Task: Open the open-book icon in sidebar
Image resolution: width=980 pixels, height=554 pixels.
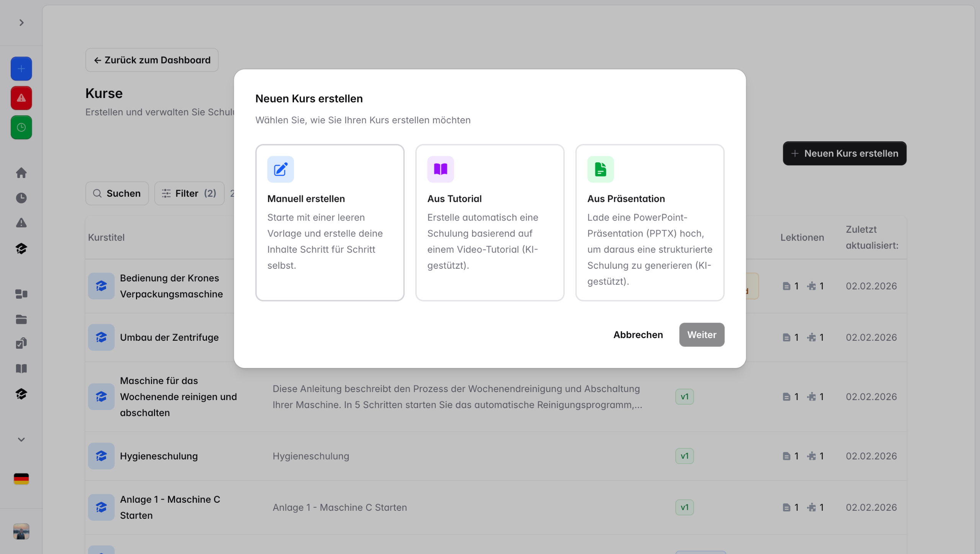Action: coord(21,369)
